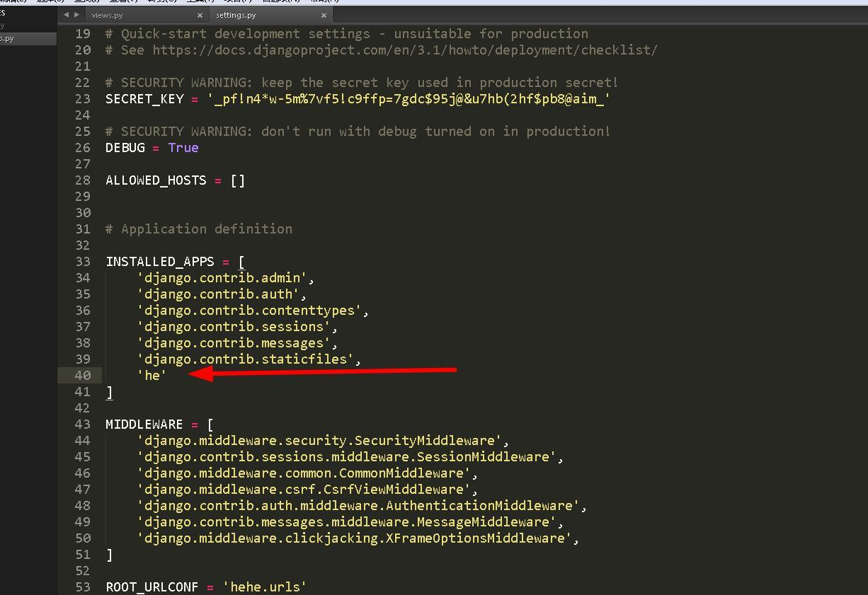Click the djangoproject deployment checklist URL

[x=405, y=50]
